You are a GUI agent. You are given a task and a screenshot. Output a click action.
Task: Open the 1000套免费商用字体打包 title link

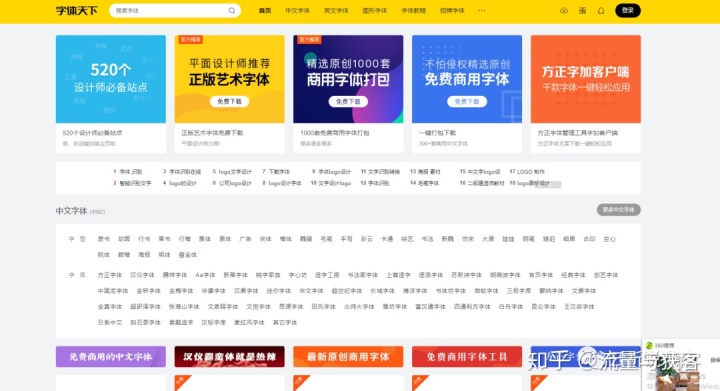335,133
